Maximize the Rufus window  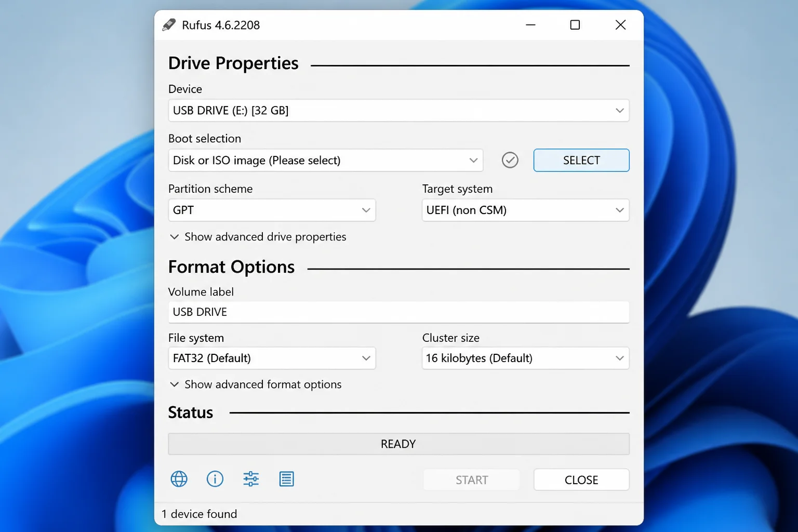[575, 25]
